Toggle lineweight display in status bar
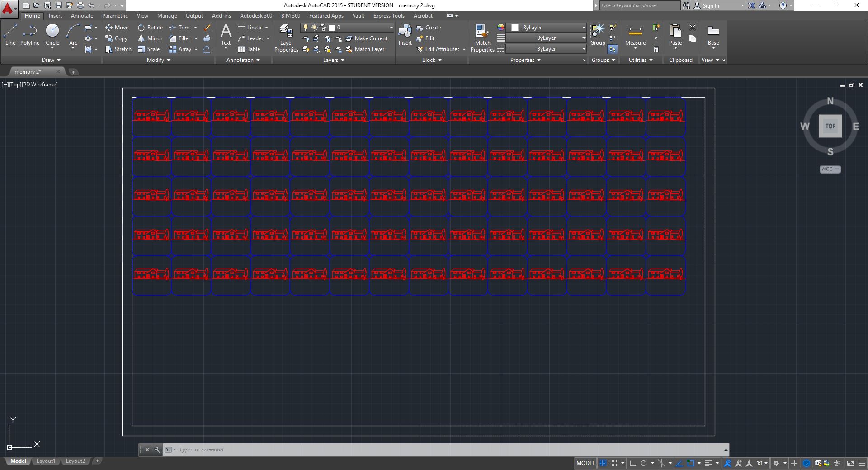The image size is (868, 470). pyautogui.click(x=708, y=463)
